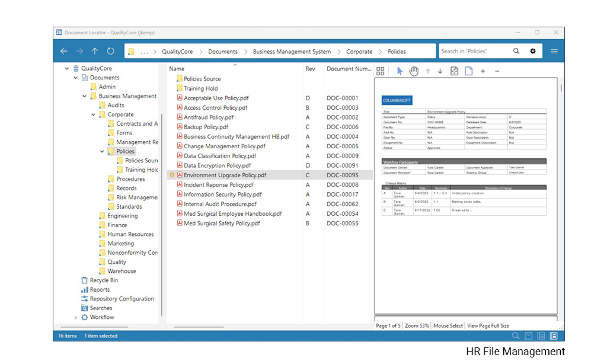
Task: Zoom in with the plus icon
Action: [x=483, y=71]
